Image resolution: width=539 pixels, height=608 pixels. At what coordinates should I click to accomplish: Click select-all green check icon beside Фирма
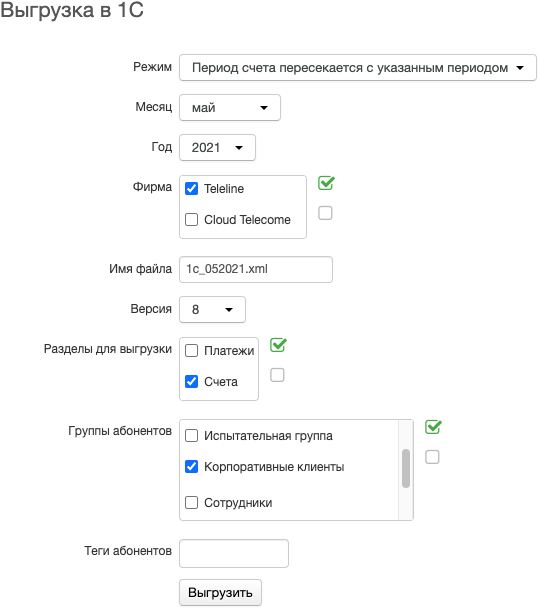tap(326, 183)
